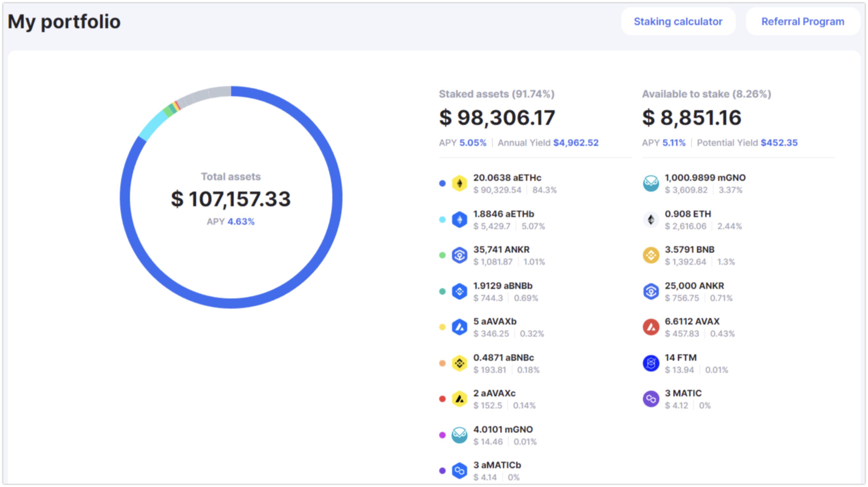Click the BNB token icon

pyautogui.click(x=651, y=255)
